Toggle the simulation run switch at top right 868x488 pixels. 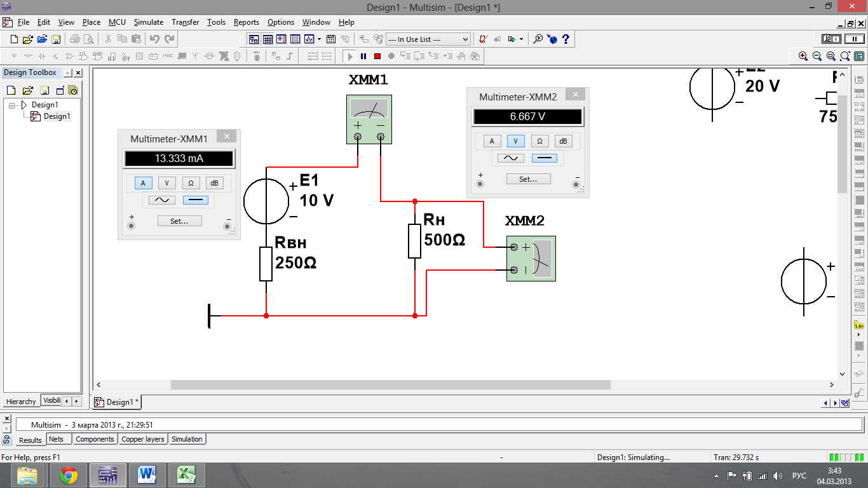832,39
